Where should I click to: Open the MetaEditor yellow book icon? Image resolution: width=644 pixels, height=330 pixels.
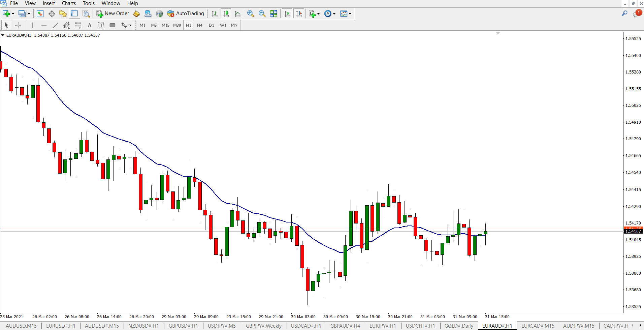136,13
